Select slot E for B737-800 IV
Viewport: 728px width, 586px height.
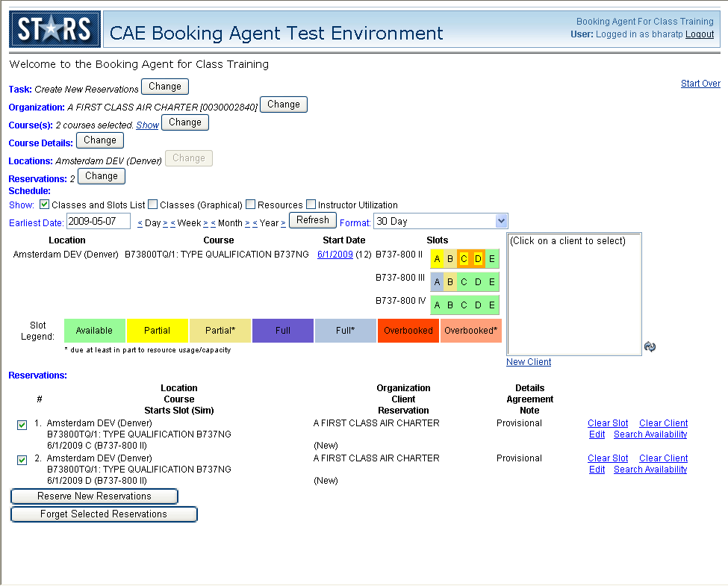(491, 305)
